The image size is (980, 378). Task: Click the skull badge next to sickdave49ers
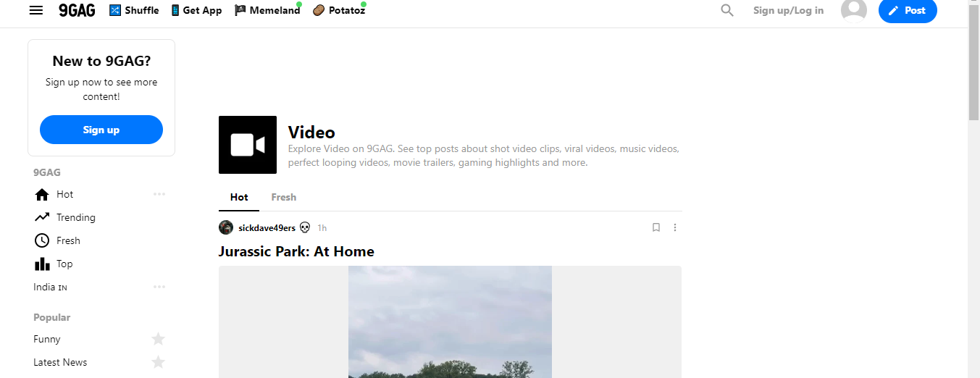[305, 227]
